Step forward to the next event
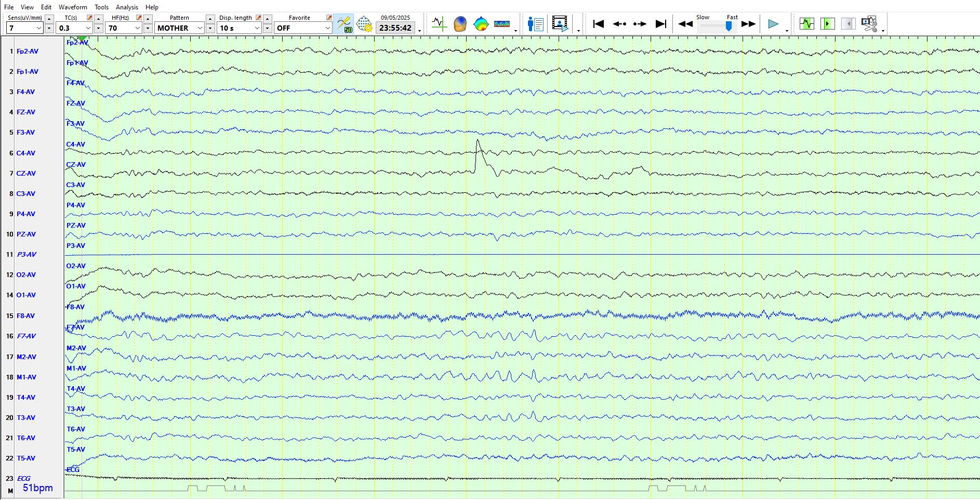Viewport: 980px width, 500px height. tap(640, 24)
